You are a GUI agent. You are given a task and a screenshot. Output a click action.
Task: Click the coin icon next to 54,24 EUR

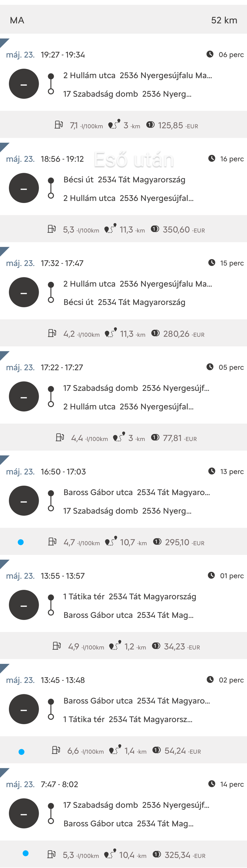156,750
